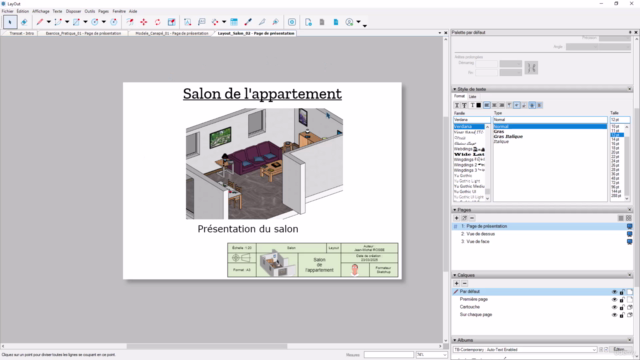Open text color black swatch

(x=479, y=105)
